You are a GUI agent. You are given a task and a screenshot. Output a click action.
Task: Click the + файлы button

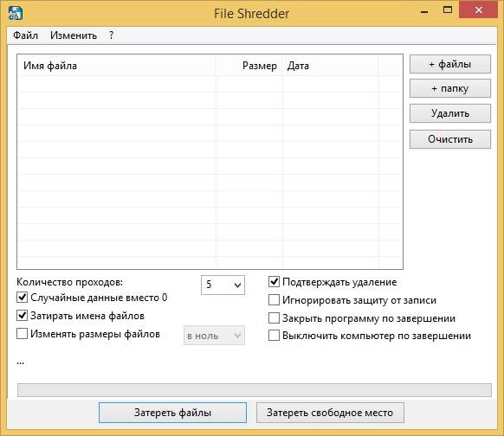(450, 64)
